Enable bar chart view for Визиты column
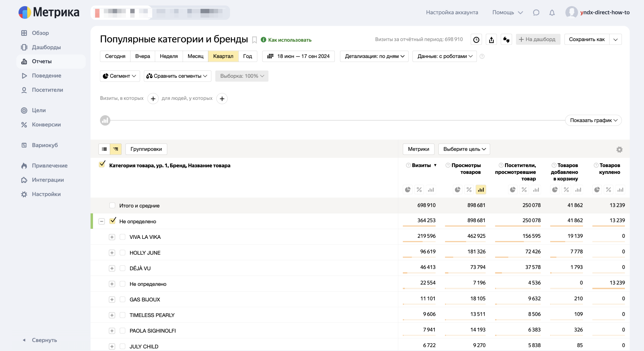 pyautogui.click(x=431, y=190)
